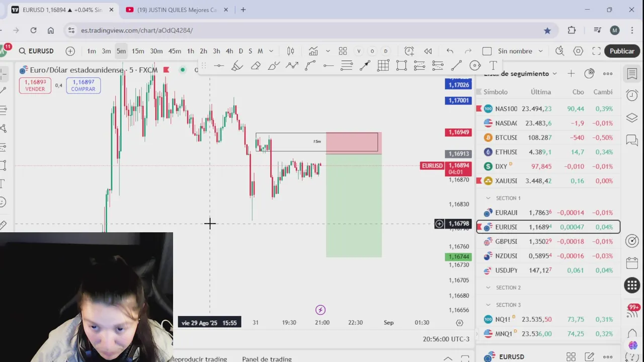Select the highlighter tool in favorites toolbar
The image size is (644, 362).
point(237,65)
